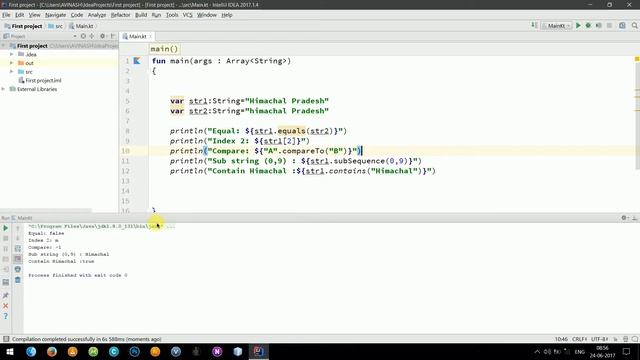640x360 pixels.
Task: Click First project in the breadcrumb bar
Action: tap(23, 26)
